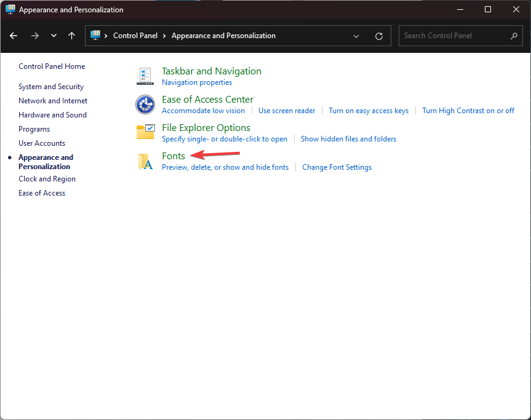Open the Programs category
531x420 pixels.
coord(34,129)
